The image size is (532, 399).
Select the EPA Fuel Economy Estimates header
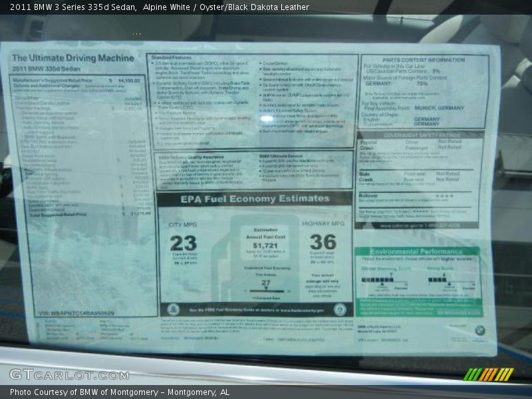[x=255, y=199]
